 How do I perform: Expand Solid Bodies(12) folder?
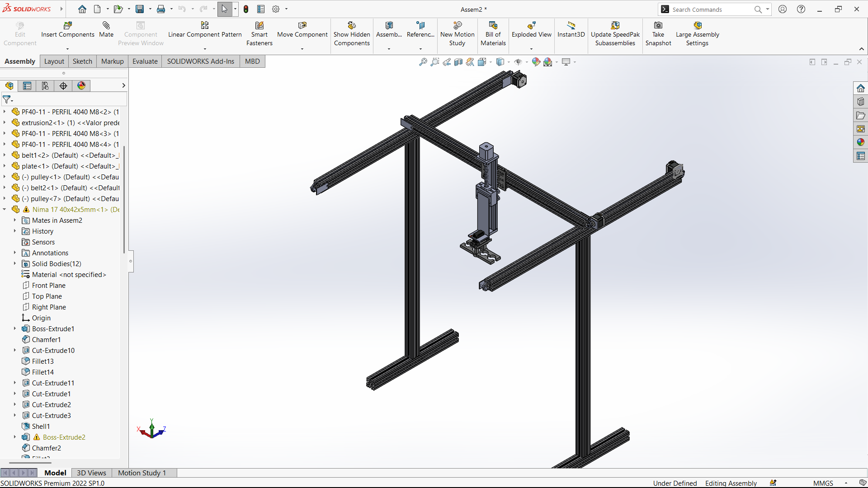[x=15, y=263]
